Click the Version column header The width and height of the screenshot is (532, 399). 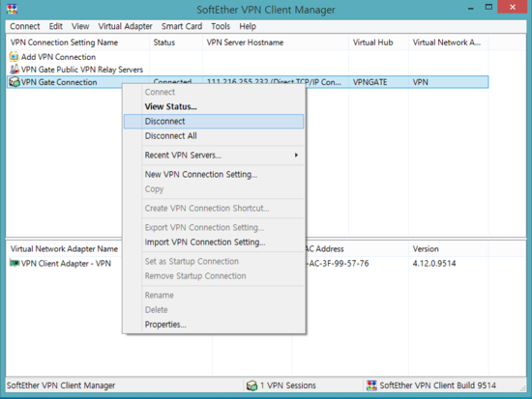(x=448, y=249)
